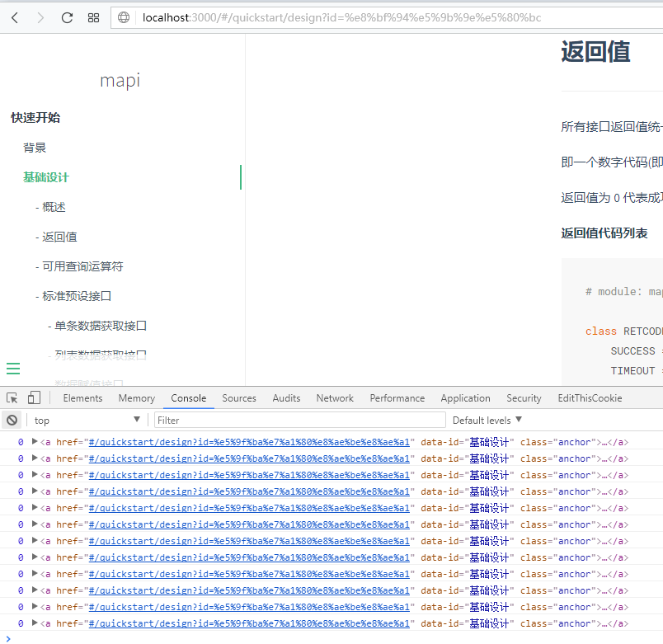Image resolution: width=663 pixels, height=644 pixels.
Task: Open the 基础设计 sidebar link
Action: (45, 177)
